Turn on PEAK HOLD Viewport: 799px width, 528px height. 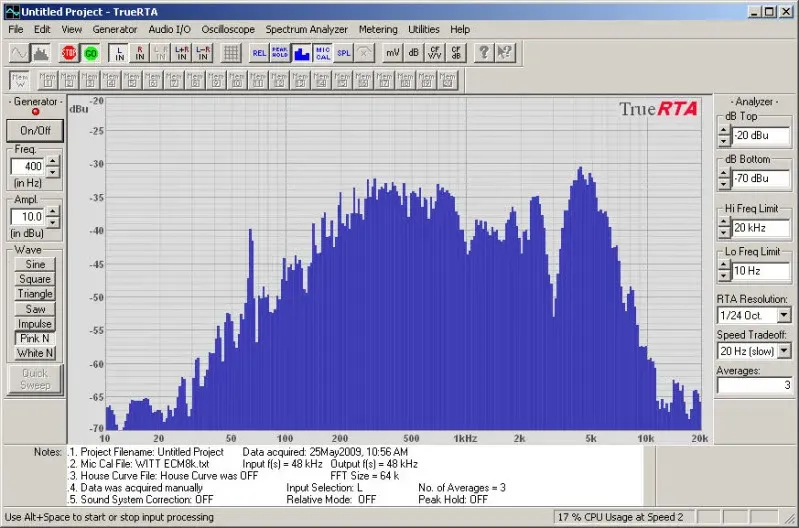click(x=280, y=53)
